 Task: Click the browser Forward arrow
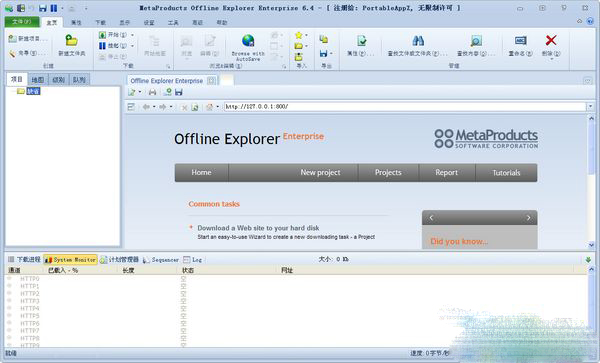point(163,107)
